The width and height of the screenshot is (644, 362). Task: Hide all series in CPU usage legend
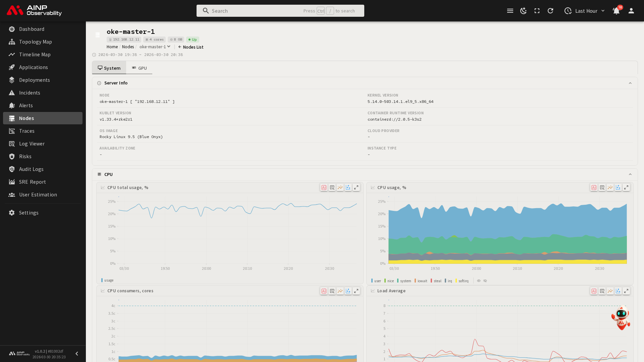point(485,281)
